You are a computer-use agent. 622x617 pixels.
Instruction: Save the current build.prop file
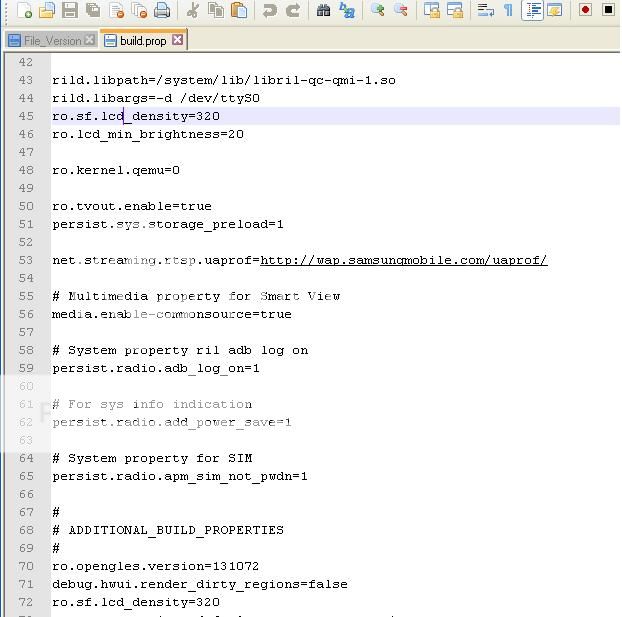(70, 11)
